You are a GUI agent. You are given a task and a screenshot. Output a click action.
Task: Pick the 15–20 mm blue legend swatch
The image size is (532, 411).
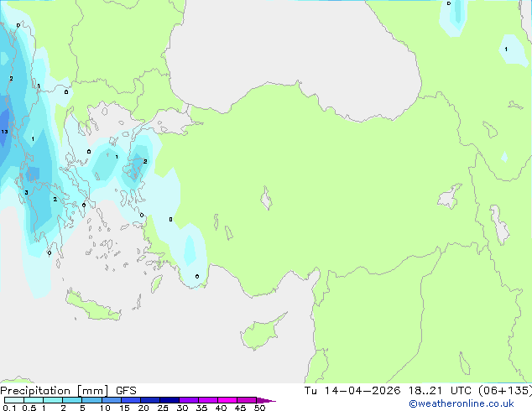point(130,400)
